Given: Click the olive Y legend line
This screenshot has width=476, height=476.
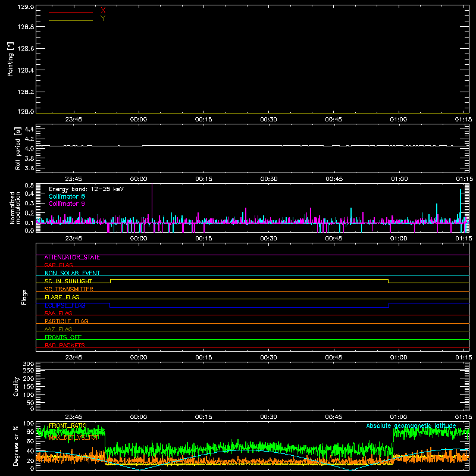Looking at the screenshot, I should (70, 20).
